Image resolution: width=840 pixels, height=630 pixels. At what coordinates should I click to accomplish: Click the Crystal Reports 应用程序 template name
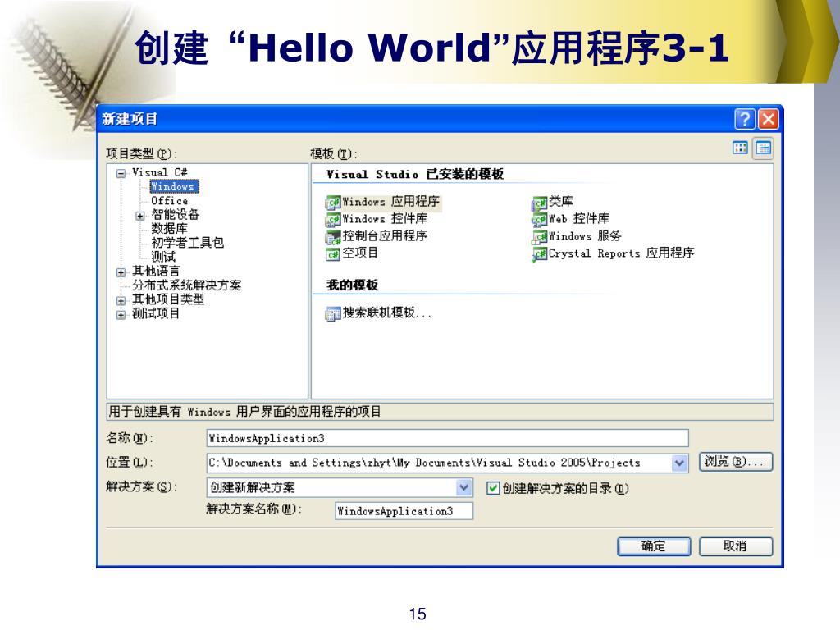pyautogui.click(x=622, y=253)
